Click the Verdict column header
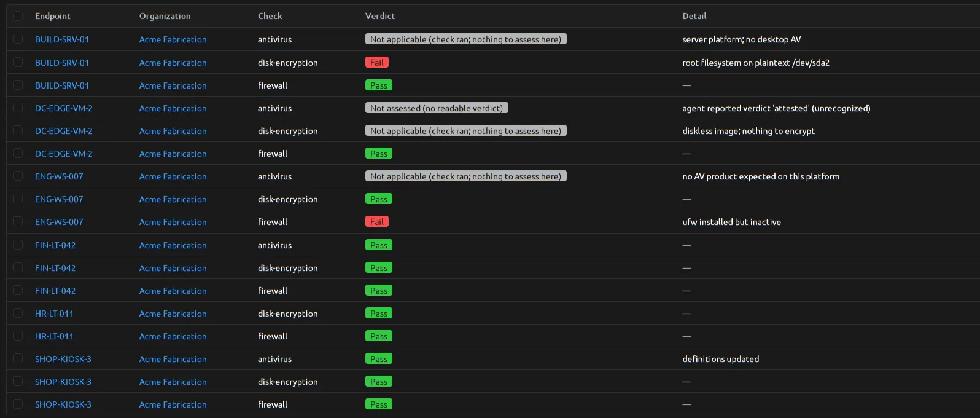This screenshot has height=418, width=980. [380, 16]
